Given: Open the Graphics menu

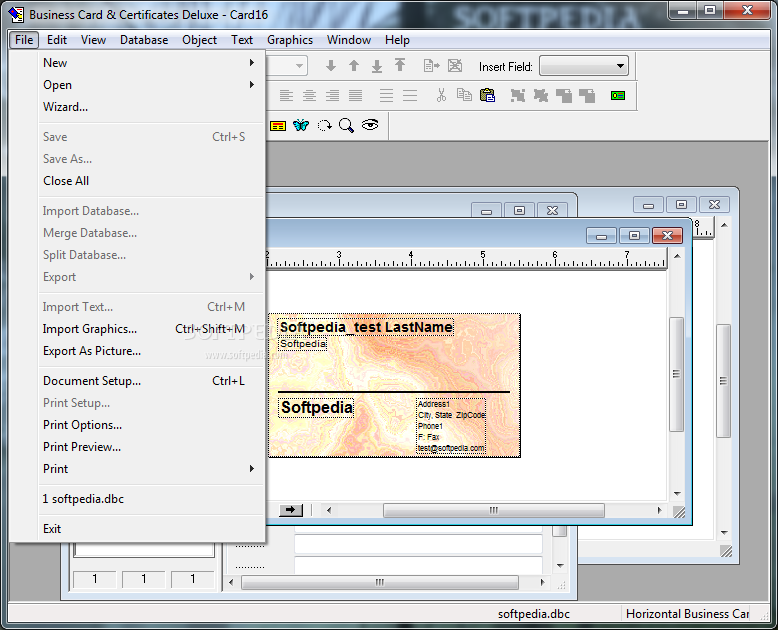Looking at the screenshot, I should pos(290,40).
